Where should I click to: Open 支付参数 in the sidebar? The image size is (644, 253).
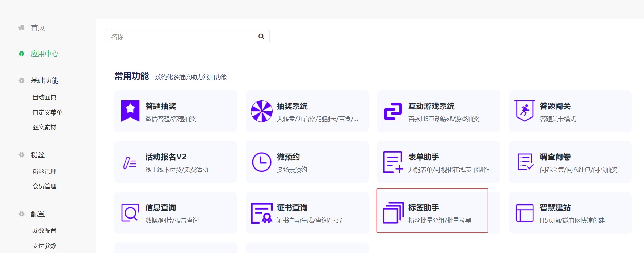tap(45, 246)
